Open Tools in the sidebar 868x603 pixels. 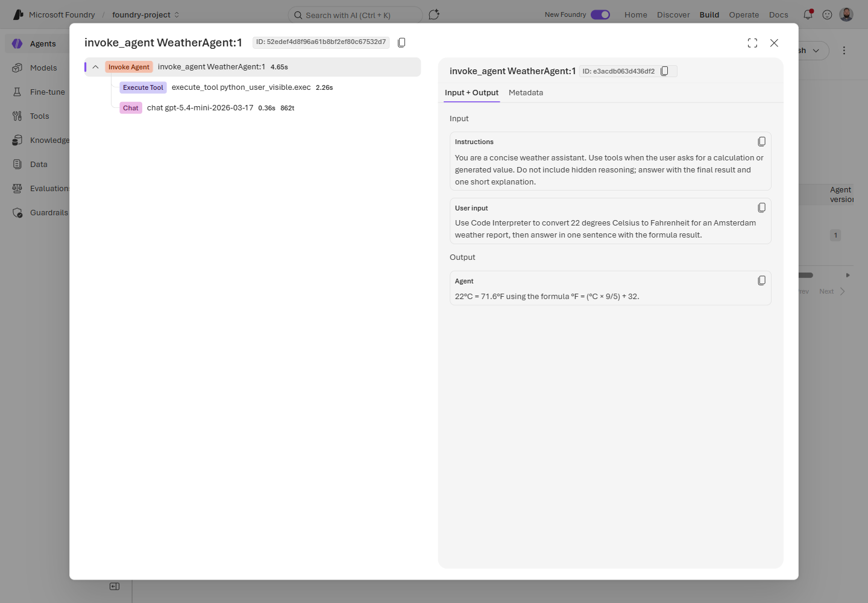(x=37, y=116)
